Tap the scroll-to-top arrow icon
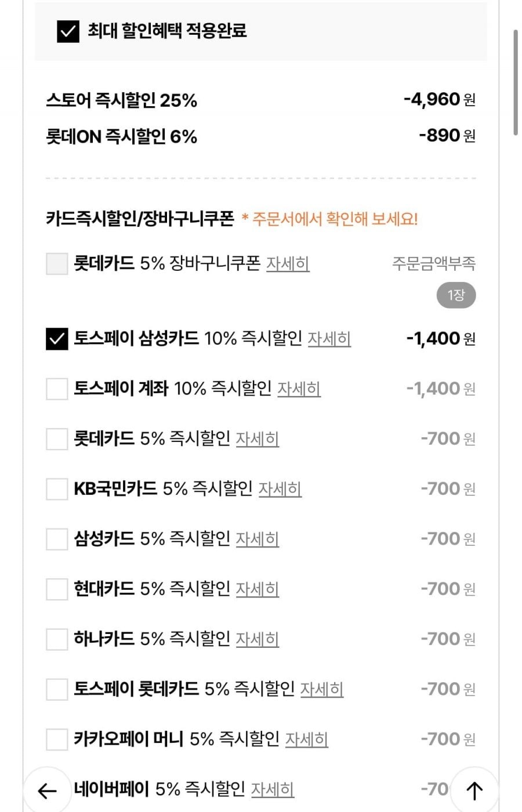Viewport: 522px width, 812px height. point(474,790)
